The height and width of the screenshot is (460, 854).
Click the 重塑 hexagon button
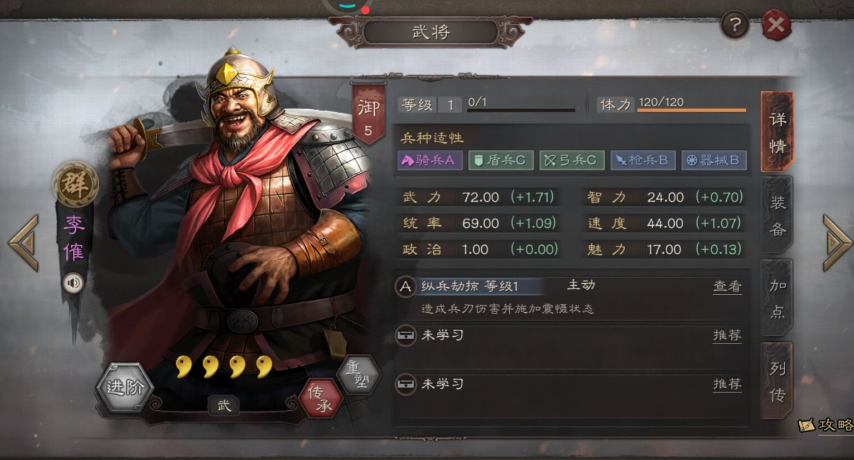[x=358, y=374]
